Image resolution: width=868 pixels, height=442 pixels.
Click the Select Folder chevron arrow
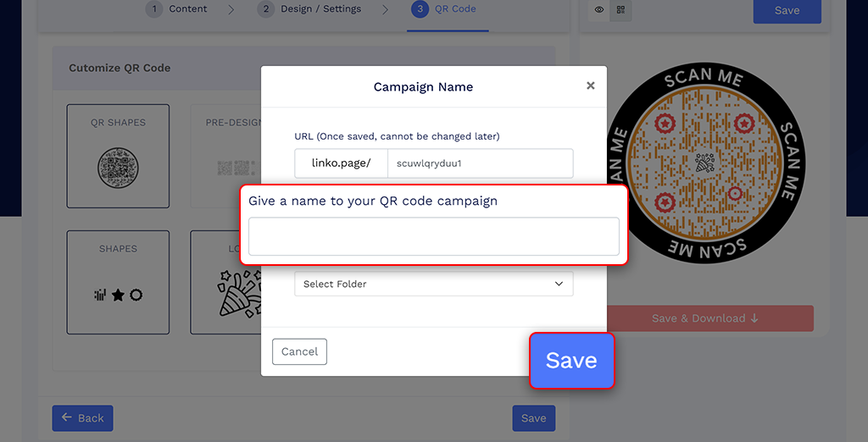[x=559, y=284]
